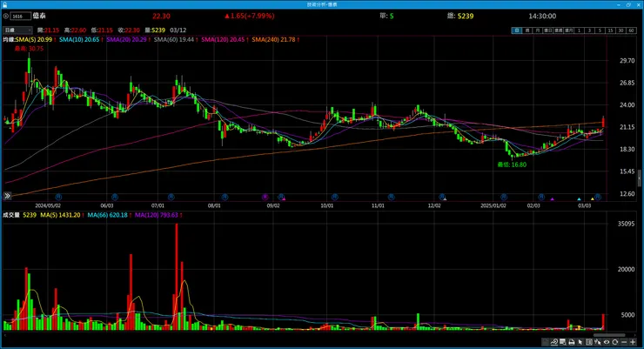The height and width of the screenshot is (349, 644).
Task: Click the circular refresh icon
Action: tap(614, 342)
